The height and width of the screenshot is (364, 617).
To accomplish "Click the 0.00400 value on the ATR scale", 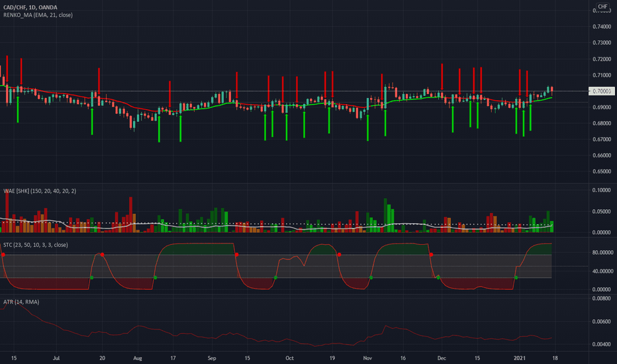I will (602, 344).
